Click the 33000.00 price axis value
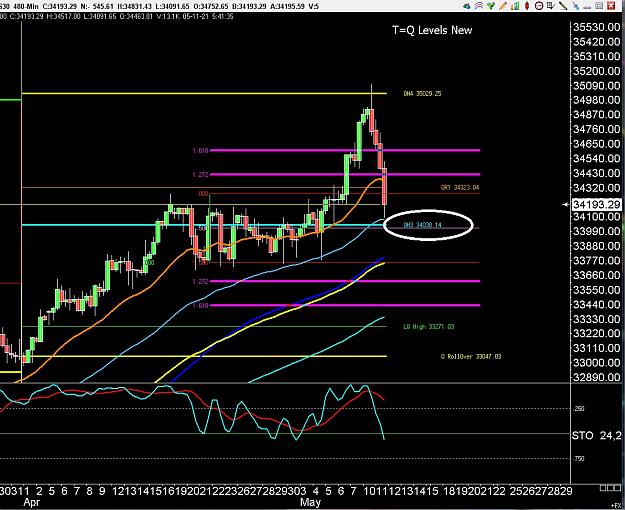The image size is (625, 510). pyautogui.click(x=596, y=363)
